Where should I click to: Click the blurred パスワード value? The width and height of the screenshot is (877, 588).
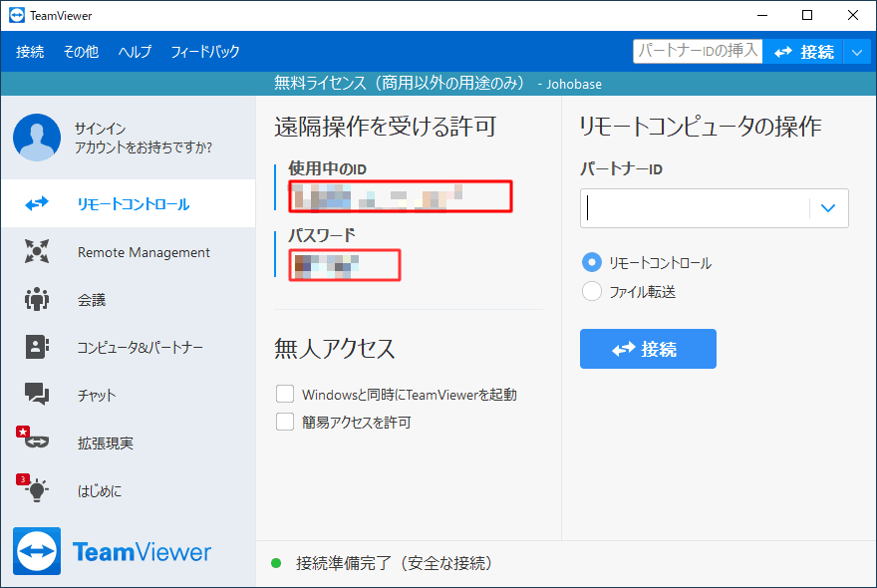click(345, 265)
